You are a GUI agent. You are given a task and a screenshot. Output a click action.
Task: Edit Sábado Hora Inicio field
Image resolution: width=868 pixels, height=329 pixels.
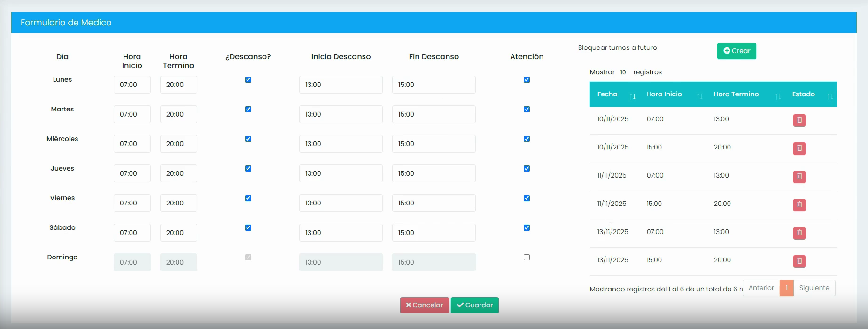132,233
